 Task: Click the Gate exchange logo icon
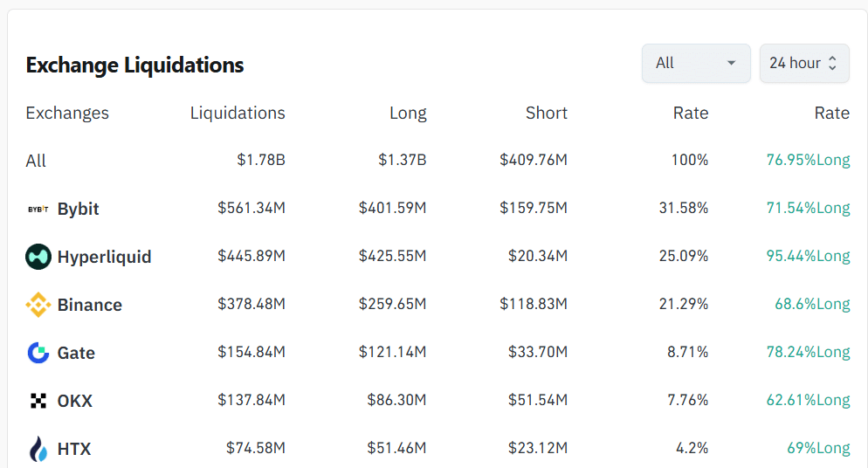coord(38,353)
